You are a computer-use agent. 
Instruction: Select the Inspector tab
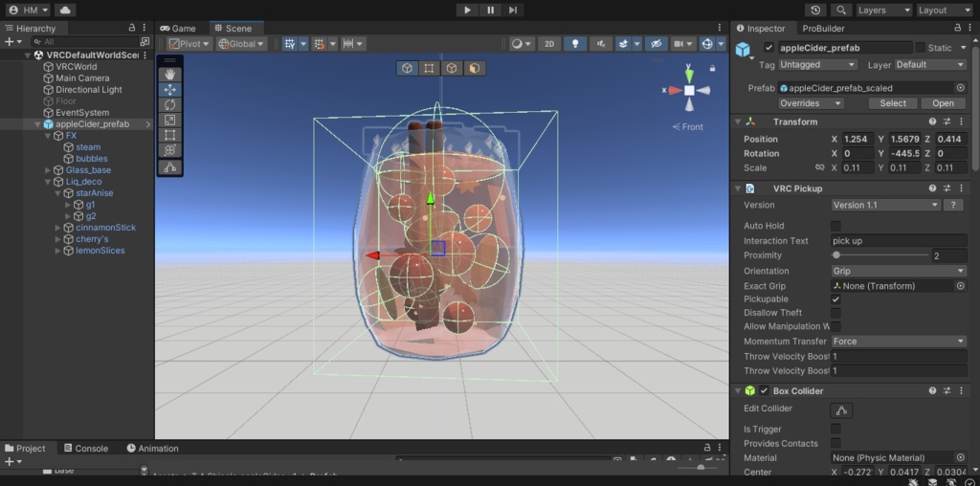760,28
